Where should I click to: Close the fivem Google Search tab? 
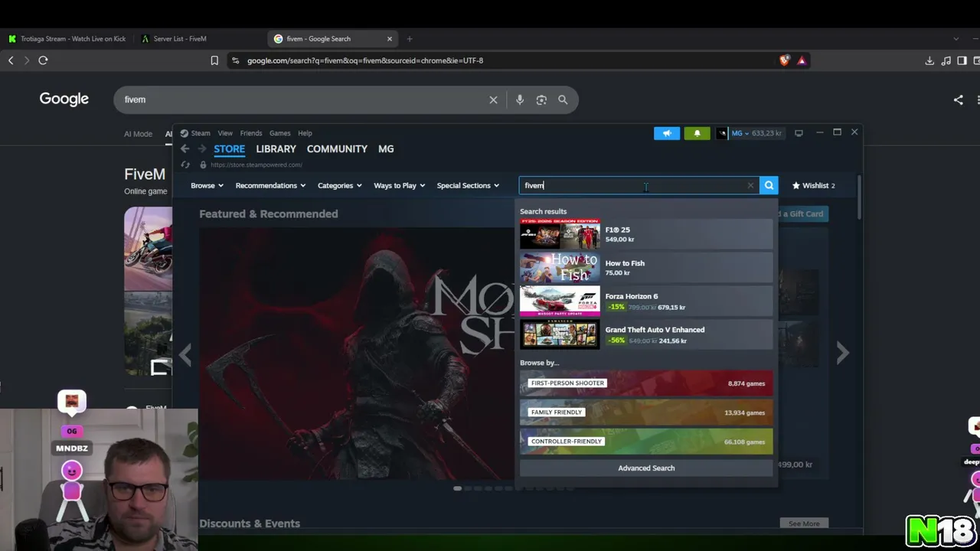click(x=390, y=39)
